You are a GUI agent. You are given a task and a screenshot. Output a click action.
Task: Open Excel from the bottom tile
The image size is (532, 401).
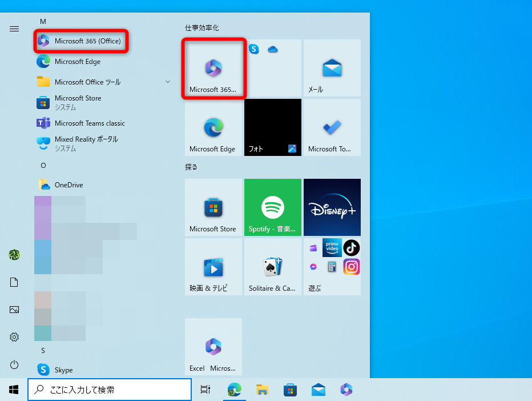(x=213, y=346)
